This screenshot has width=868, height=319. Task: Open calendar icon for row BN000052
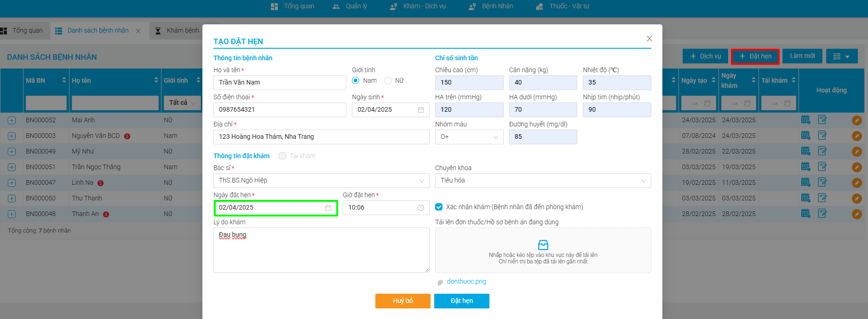click(805, 120)
